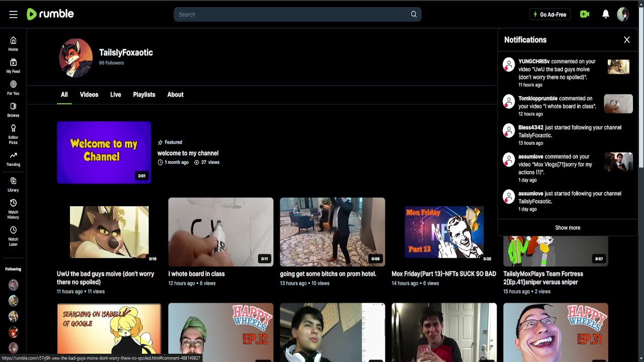The image size is (644, 362).
Task: Open the Playlists tab
Action: pos(144,95)
